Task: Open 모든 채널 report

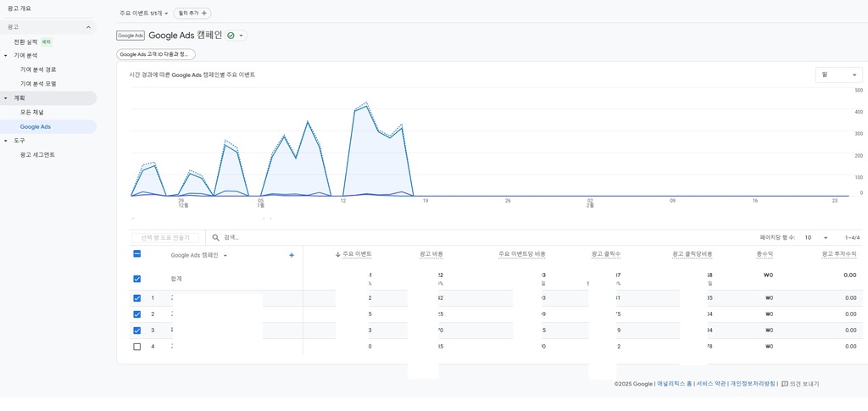Action: (31, 113)
